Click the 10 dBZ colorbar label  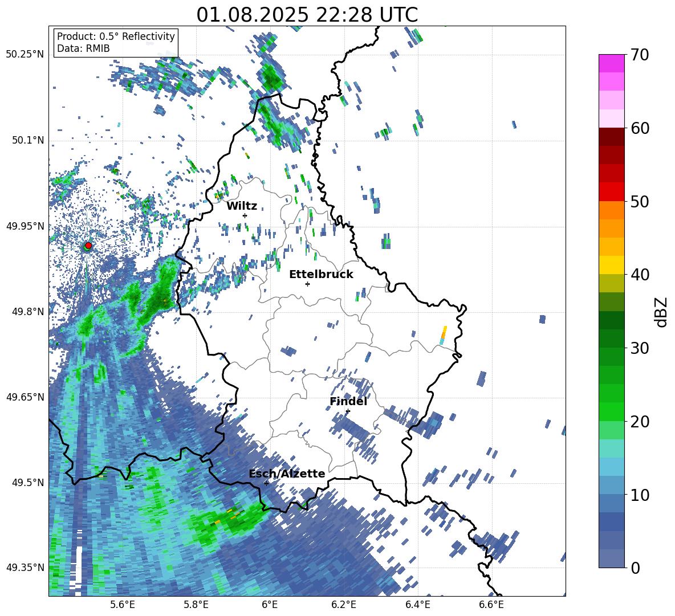(x=640, y=495)
